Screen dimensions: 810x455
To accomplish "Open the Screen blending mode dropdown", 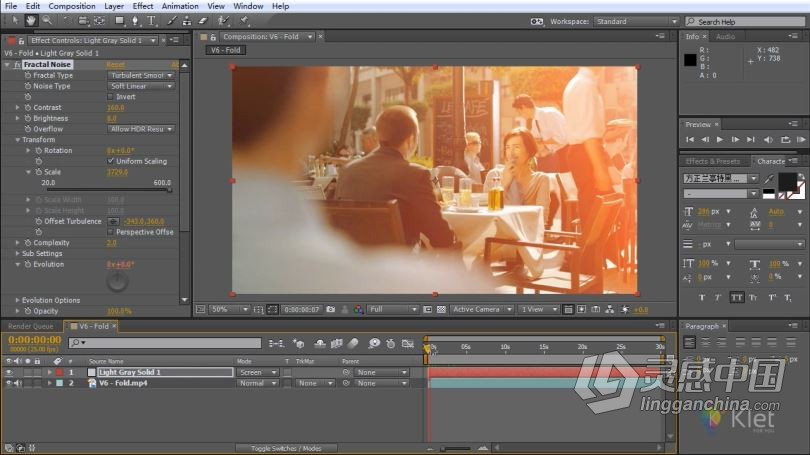I will [x=257, y=372].
